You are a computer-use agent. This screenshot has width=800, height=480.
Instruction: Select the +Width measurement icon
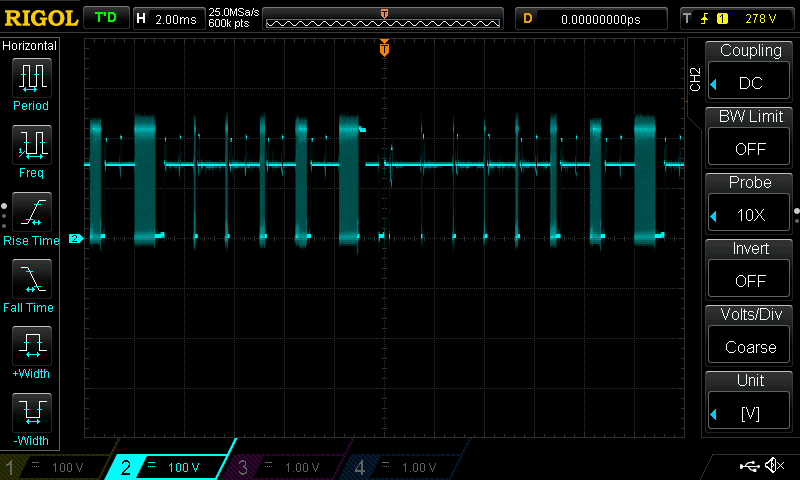coord(31,351)
